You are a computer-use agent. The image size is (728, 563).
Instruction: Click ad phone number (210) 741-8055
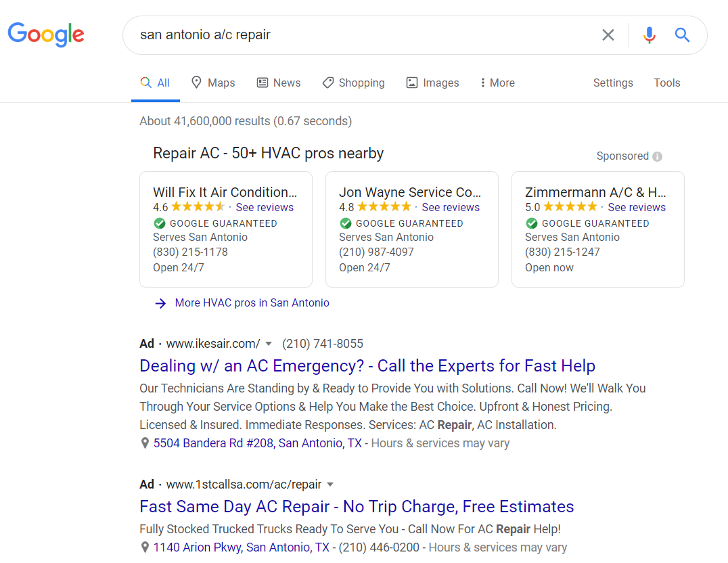[x=323, y=344]
